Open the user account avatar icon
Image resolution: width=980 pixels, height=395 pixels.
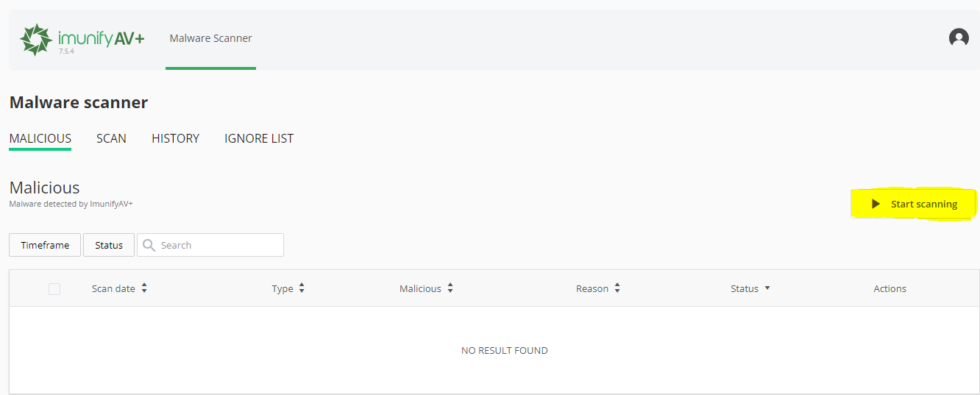(959, 38)
